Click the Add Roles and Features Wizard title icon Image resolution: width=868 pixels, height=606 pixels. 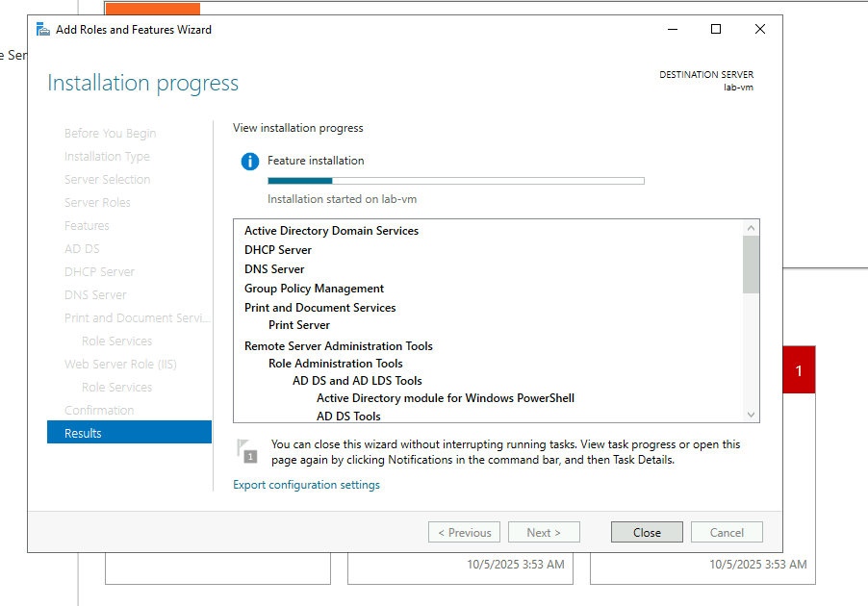click(42, 29)
